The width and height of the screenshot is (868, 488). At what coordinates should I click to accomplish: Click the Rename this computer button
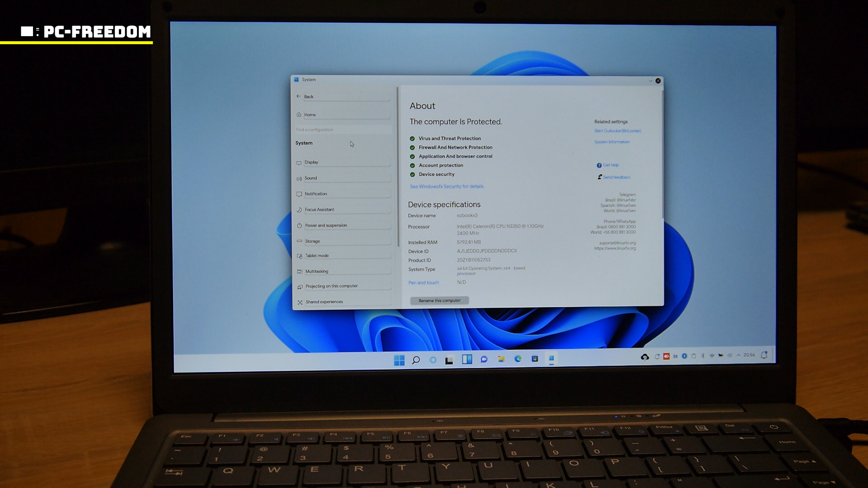pos(439,300)
